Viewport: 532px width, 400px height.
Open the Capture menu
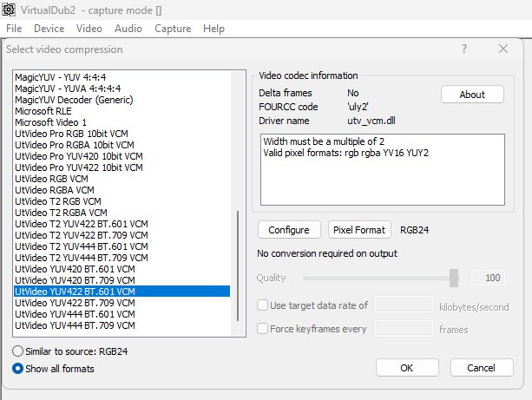click(x=173, y=29)
